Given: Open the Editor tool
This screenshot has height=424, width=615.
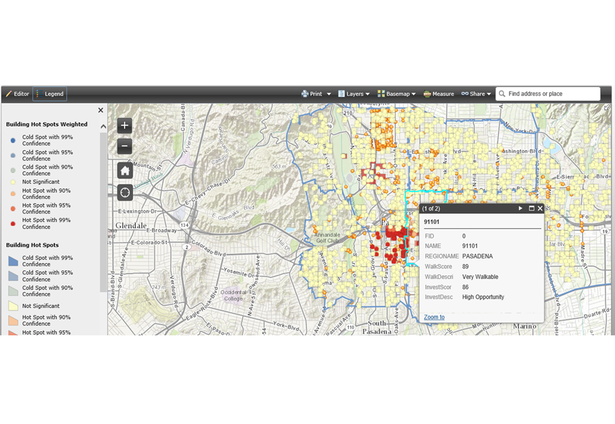Looking at the screenshot, I should point(17,94).
